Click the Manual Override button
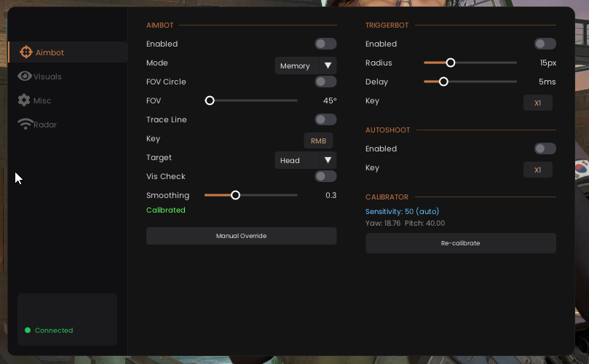 click(x=242, y=236)
